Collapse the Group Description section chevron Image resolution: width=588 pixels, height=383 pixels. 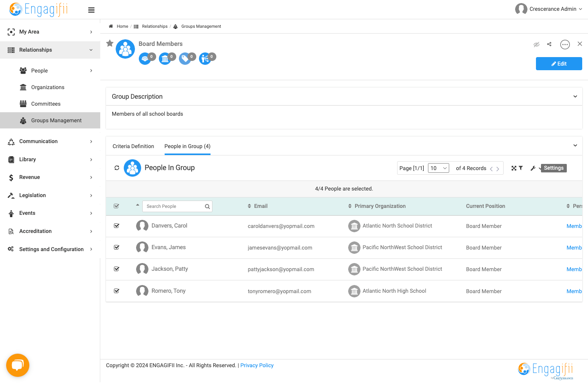pyautogui.click(x=575, y=96)
